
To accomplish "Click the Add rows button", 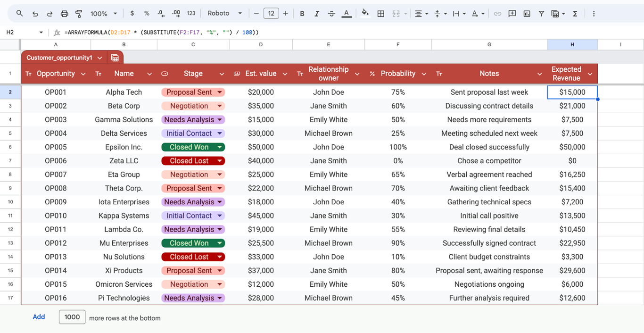I will 39,317.
